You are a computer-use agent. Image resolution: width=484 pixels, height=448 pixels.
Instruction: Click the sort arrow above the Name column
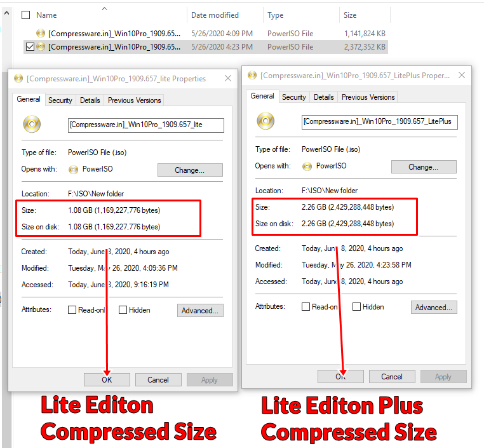click(105, 9)
